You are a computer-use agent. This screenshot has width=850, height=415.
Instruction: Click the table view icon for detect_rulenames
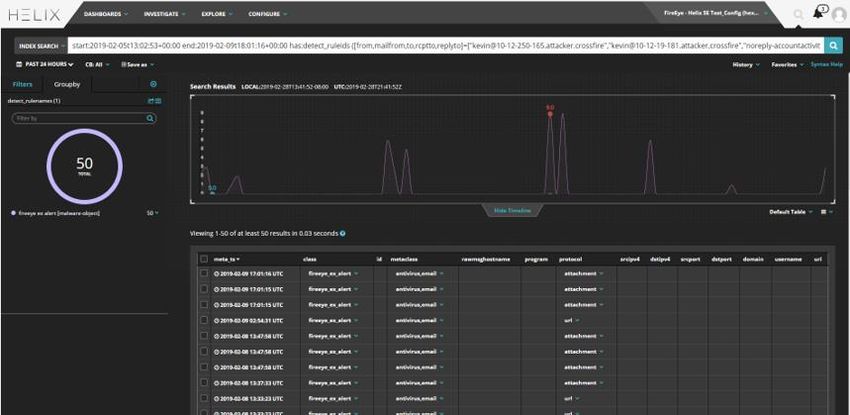(x=158, y=101)
